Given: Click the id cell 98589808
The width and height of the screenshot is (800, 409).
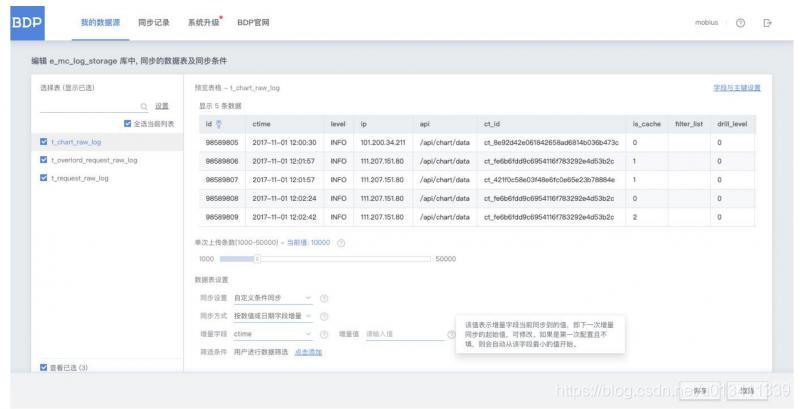Looking at the screenshot, I should point(222,198).
